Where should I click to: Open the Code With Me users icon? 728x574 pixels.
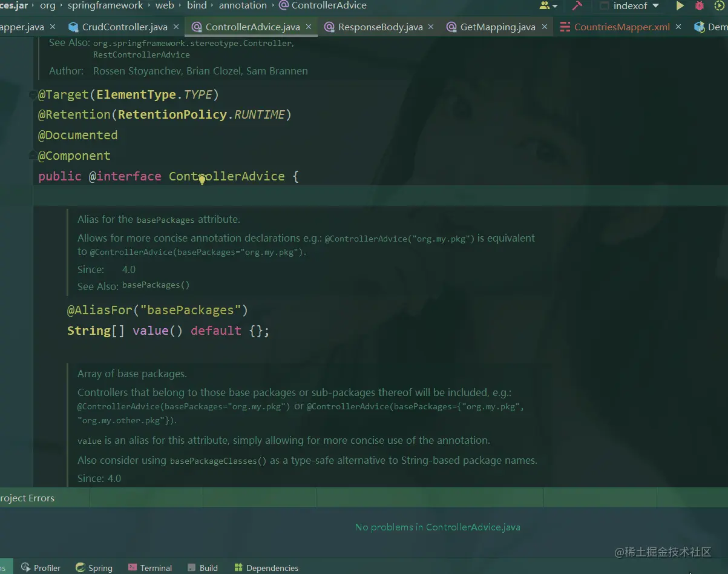pos(547,5)
